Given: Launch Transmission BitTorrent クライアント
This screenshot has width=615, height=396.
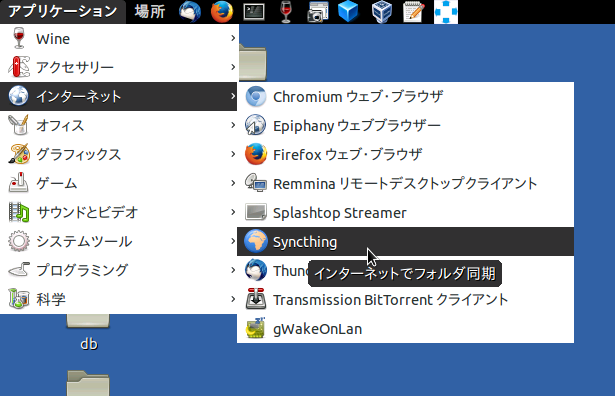Looking at the screenshot, I should (406, 300).
